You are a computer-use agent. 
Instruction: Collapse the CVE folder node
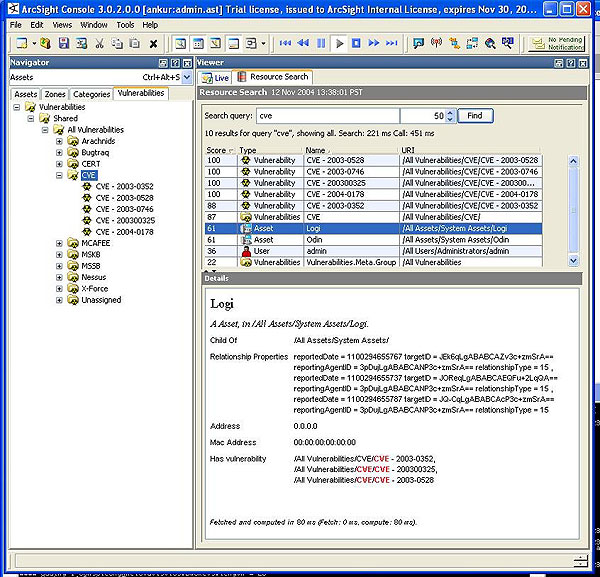tap(59, 175)
